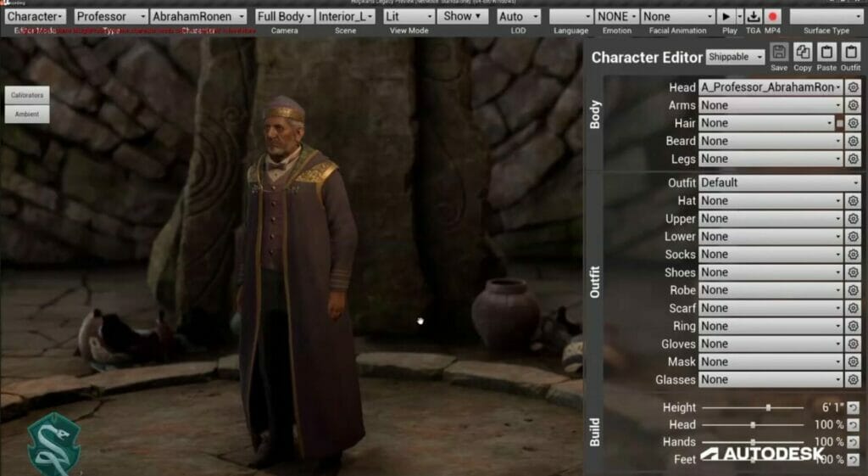The height and width of the screenshot is (476, 868).
Task: Open the Beard None dropdown
Action: coord(771,142)
